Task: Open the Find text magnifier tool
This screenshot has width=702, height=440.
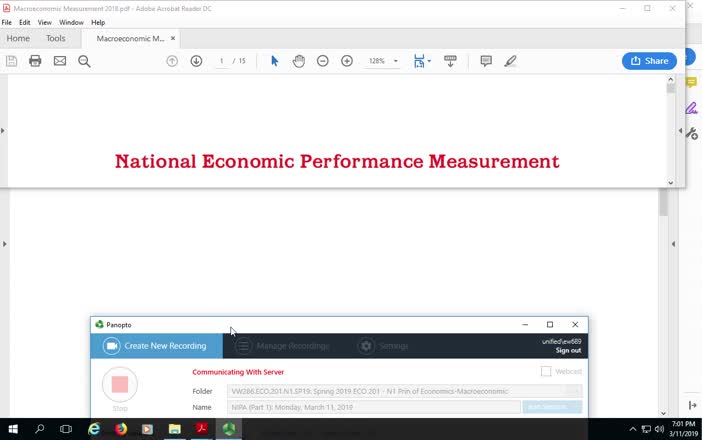Action: [x=84, y=61]
